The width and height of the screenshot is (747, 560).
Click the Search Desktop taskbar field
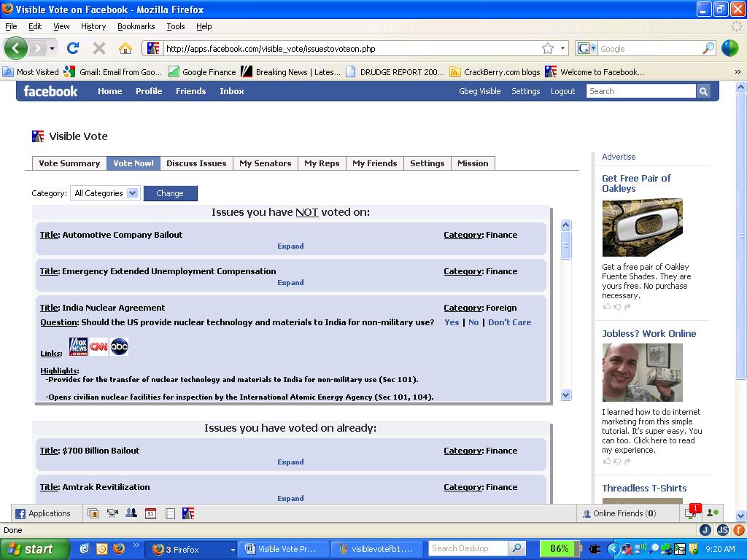tap(468, 548)
